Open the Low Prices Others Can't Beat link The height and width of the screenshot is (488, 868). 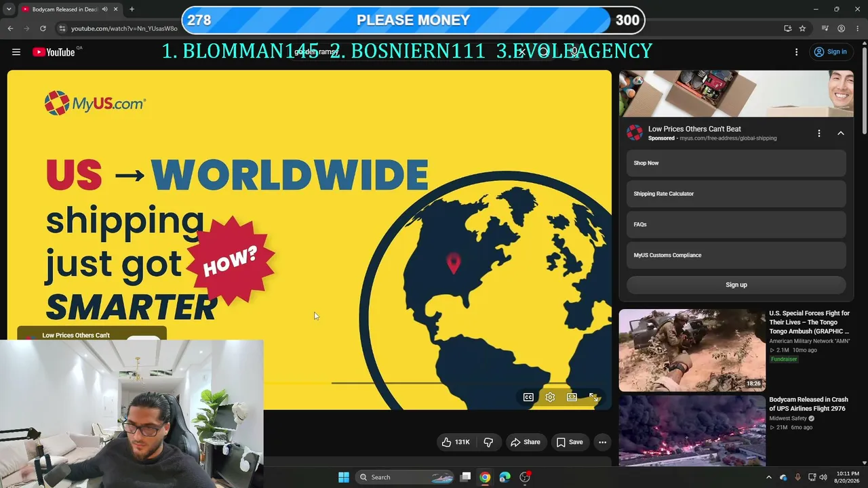[x=694, y=129]
